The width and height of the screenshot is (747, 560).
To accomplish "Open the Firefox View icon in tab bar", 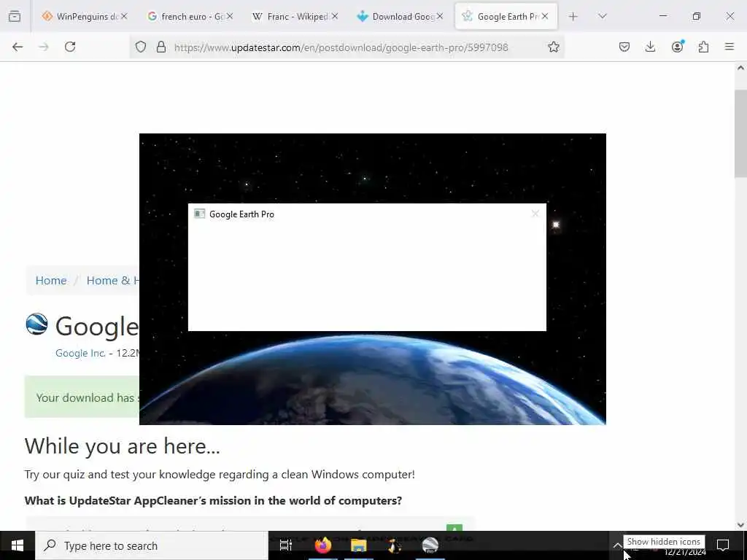I will point(15,16).
